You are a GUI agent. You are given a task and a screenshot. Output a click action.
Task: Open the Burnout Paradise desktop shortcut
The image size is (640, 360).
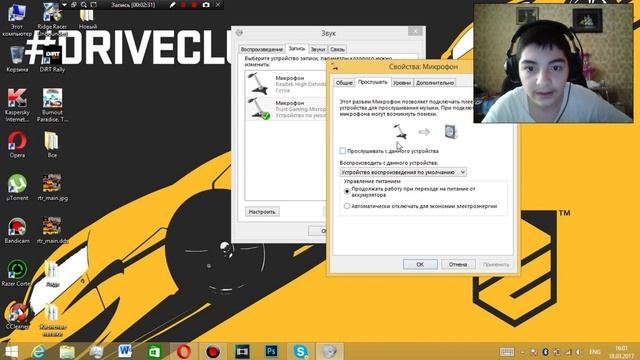(52, 105)
